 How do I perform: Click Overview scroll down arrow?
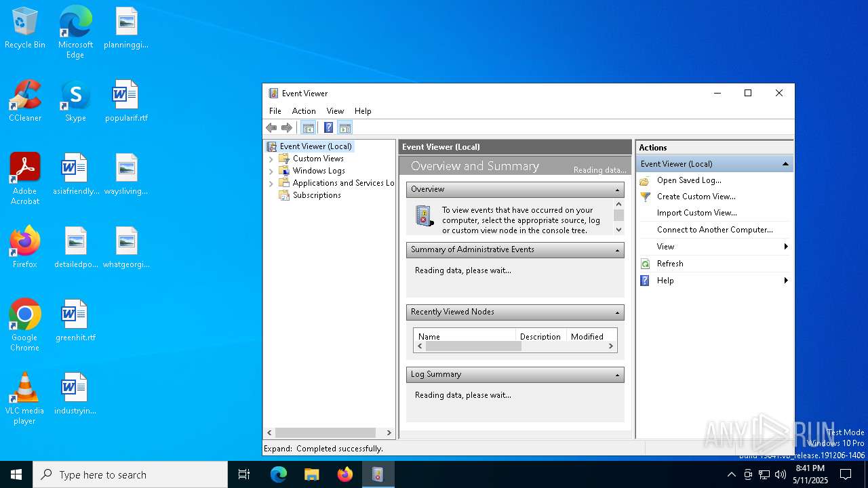pyautogui.click(x=618, y=230)
